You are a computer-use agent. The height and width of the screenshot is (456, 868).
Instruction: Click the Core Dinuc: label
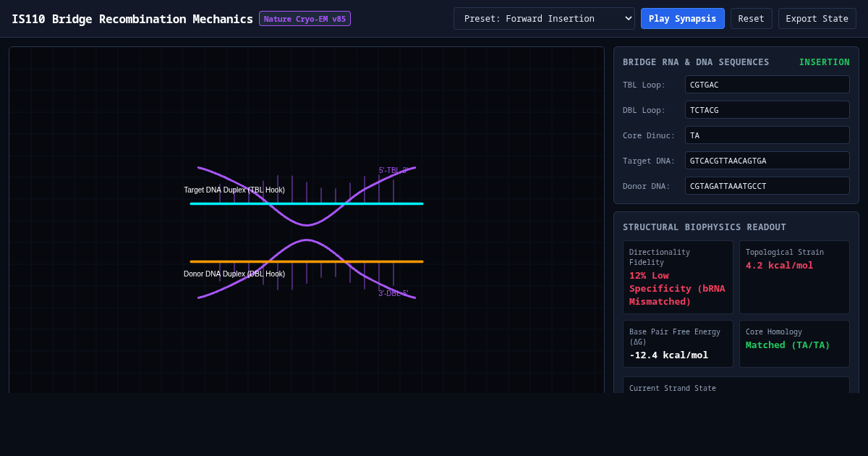649,136
